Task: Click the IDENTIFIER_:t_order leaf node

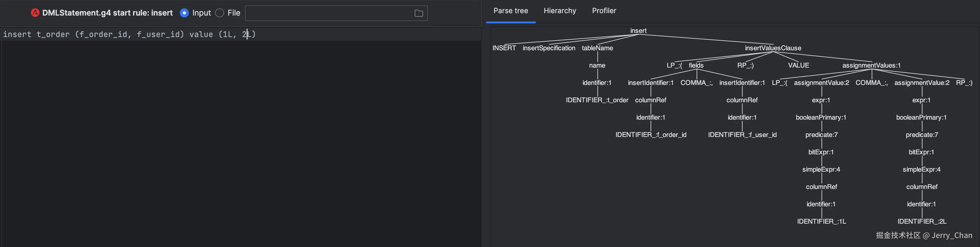Action: (597, 100)
